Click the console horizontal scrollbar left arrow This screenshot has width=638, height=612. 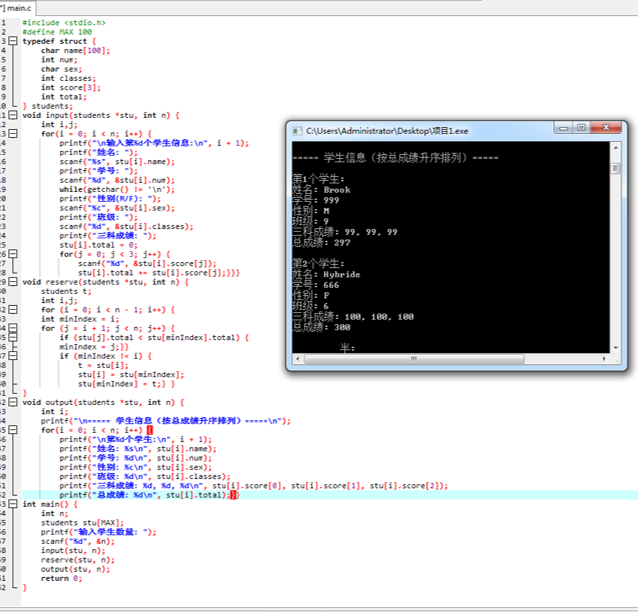coord(298,359)
